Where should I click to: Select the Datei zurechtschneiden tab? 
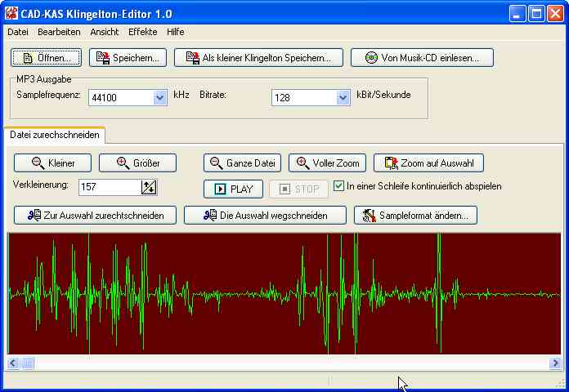[56, 135]
